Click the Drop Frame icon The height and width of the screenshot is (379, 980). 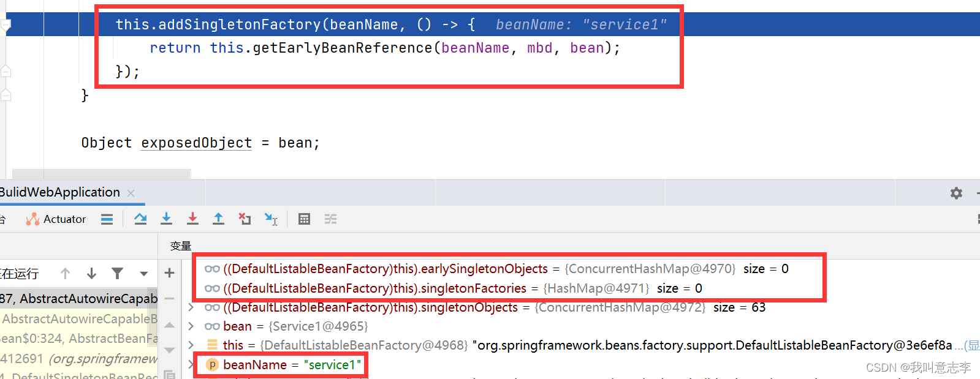[245, 219]
